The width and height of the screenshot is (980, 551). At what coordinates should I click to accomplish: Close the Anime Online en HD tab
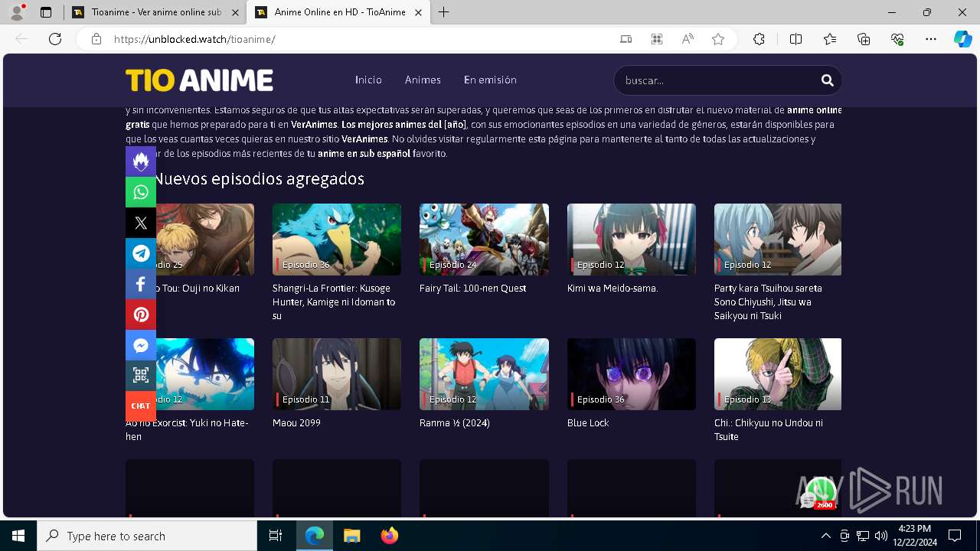(418, 12)
